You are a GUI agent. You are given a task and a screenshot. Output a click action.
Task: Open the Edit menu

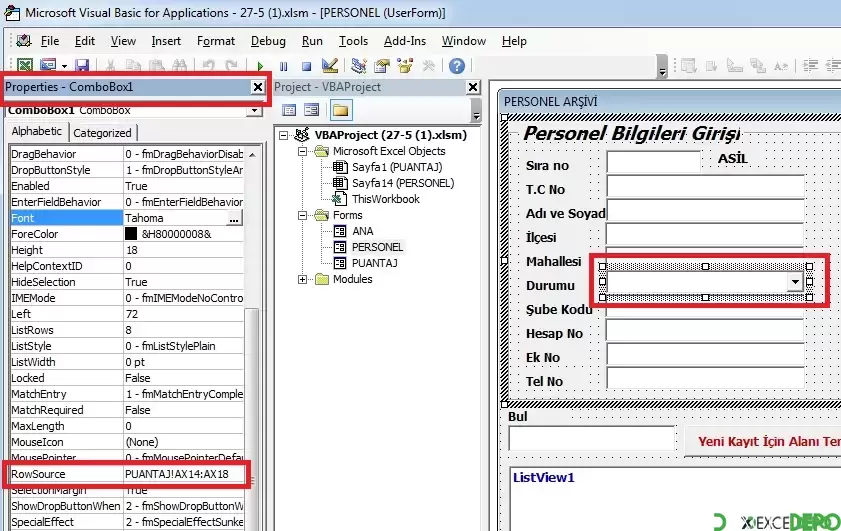pyautogui.click(x=85, y=41)
